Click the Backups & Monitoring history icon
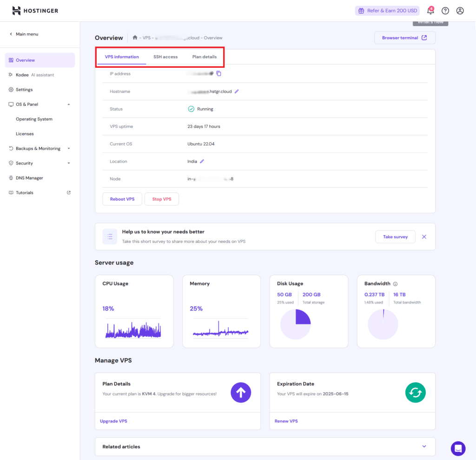 (11, 148)
